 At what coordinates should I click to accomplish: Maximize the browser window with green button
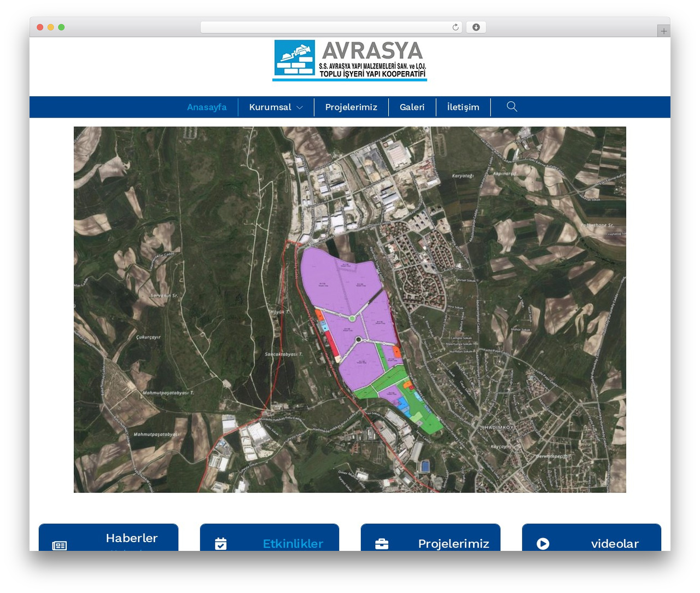pyautogui.click(x=61, y=27)
